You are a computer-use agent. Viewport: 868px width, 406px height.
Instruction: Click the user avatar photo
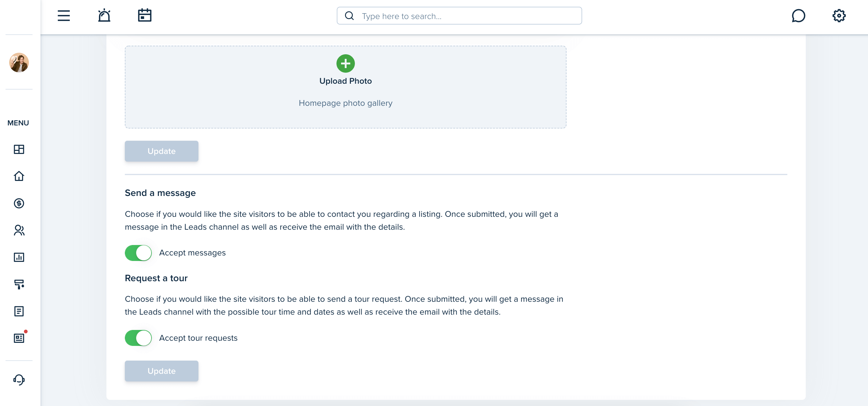click(19, 62)
